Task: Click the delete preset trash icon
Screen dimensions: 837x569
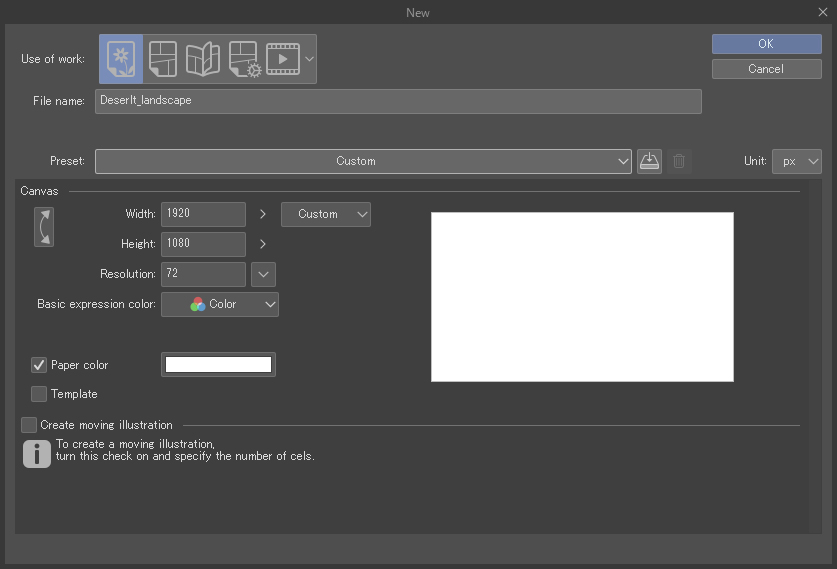Action: coord(679,161)
